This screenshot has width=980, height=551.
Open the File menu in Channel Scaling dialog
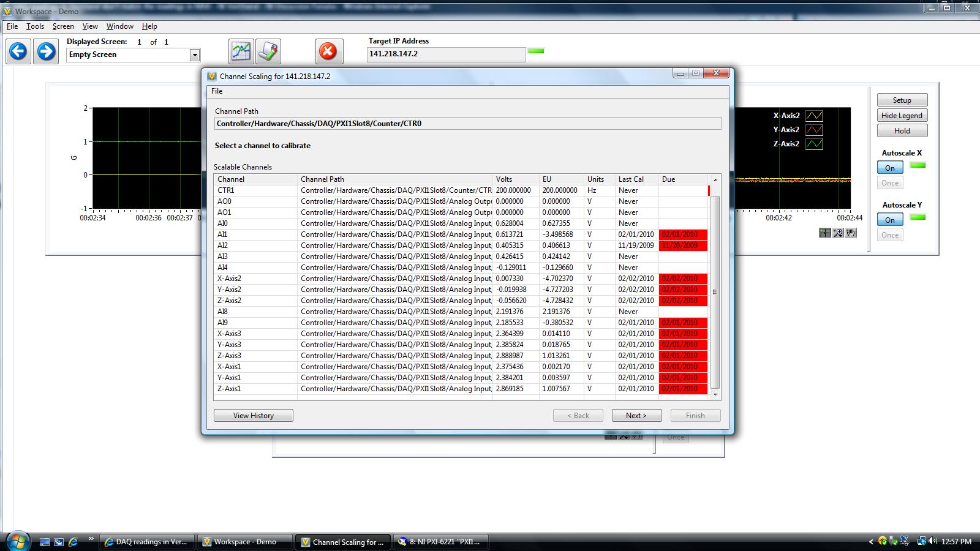pyautogui.click(x=217, y=91)
